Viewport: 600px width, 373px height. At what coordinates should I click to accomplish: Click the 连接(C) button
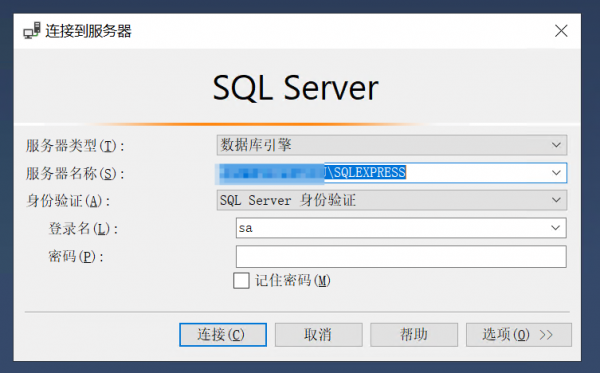[x=223, y=335]
